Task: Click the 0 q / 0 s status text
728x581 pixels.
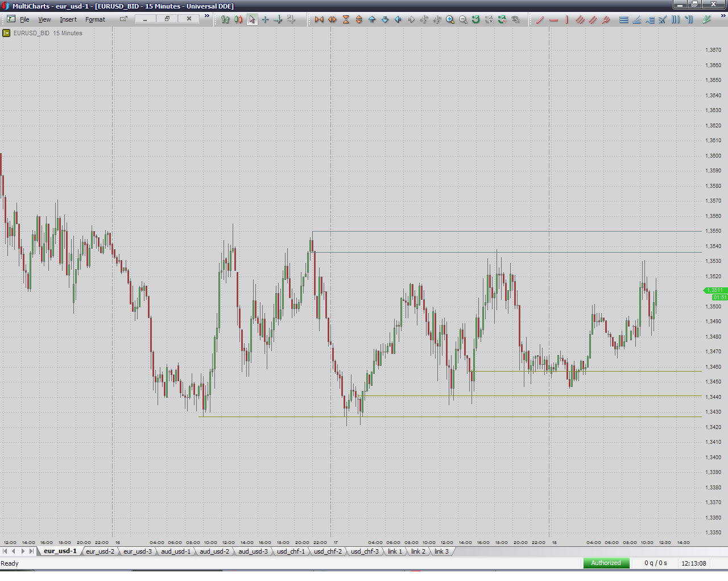Action: (656, 563)
